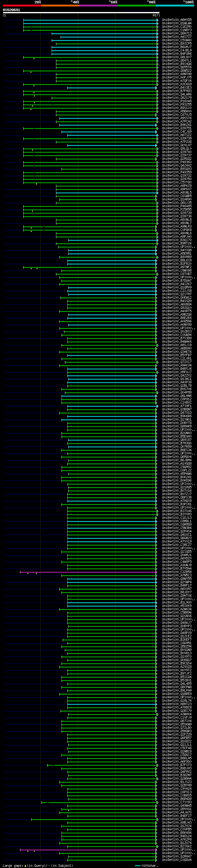Select label UniRef100_C7IY93
This screenshot has width=197, height=868.
(177, 802)
